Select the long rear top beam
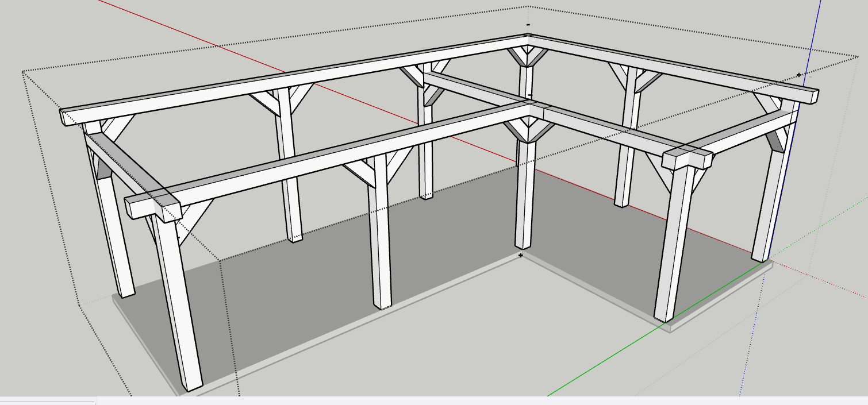This screenshot has height=405, width=868. (287, 78)
